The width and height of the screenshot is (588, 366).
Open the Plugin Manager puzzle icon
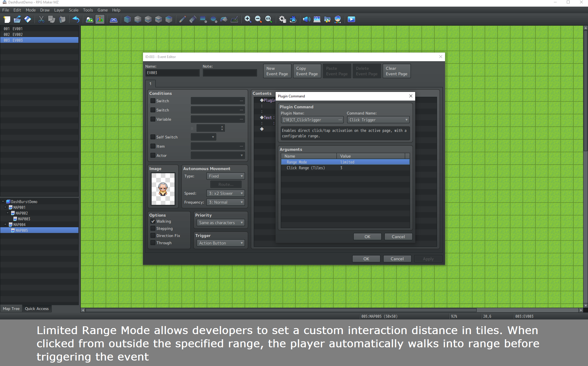pyautogui.click(x=293, y=19)
